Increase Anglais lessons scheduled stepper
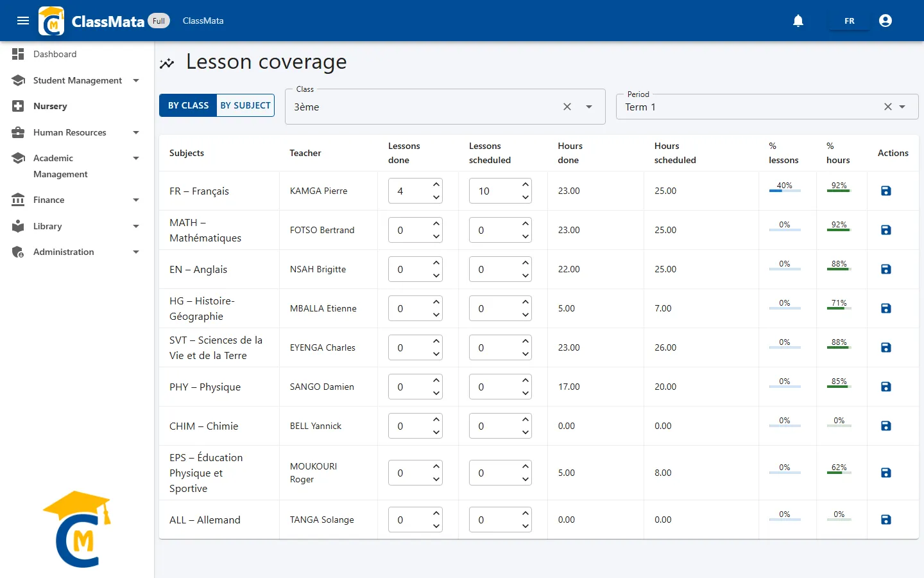 pyautogui.click(x=526, y=263)
